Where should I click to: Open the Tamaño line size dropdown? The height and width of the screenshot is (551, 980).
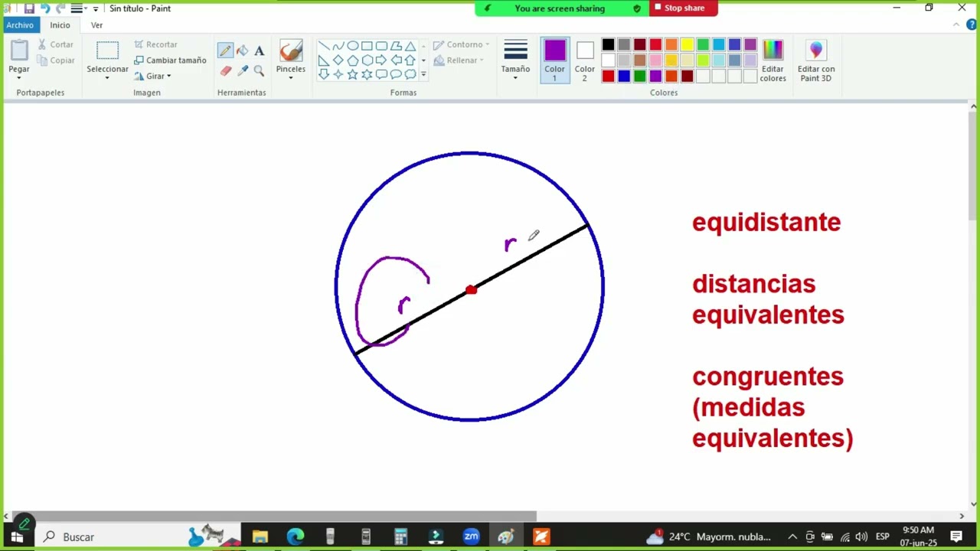(515, 60)
